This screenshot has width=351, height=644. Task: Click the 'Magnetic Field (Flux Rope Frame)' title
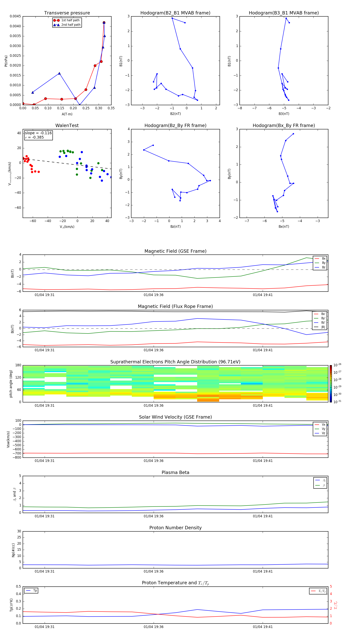[175, 307]
